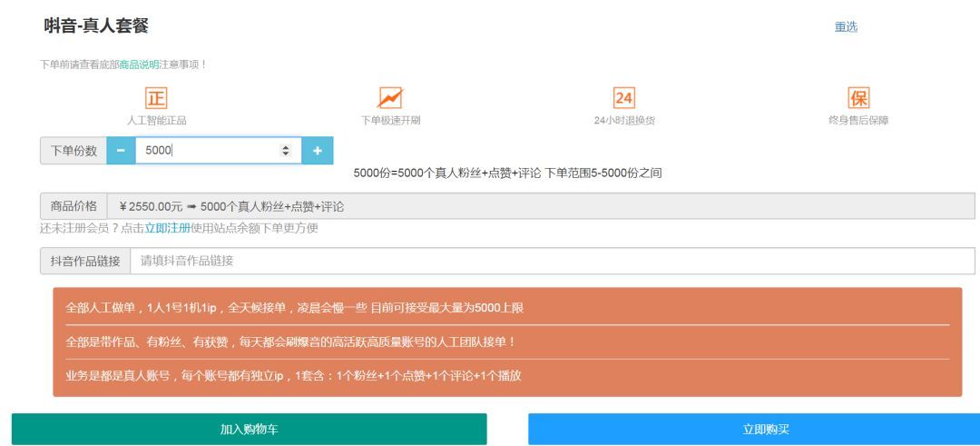
Task: Increase order quantity with plus button
Action: (x=317, y=151)
